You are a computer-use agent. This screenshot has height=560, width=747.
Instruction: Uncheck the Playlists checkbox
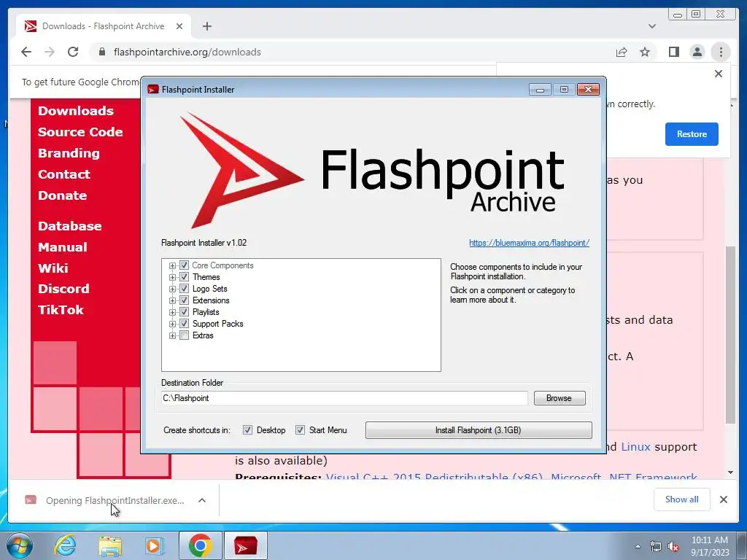(184, 312)
